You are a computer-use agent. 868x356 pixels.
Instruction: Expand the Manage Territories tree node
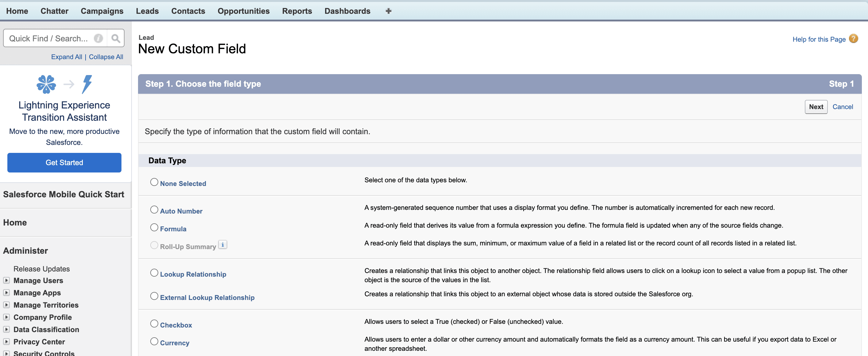coord(6,305)
